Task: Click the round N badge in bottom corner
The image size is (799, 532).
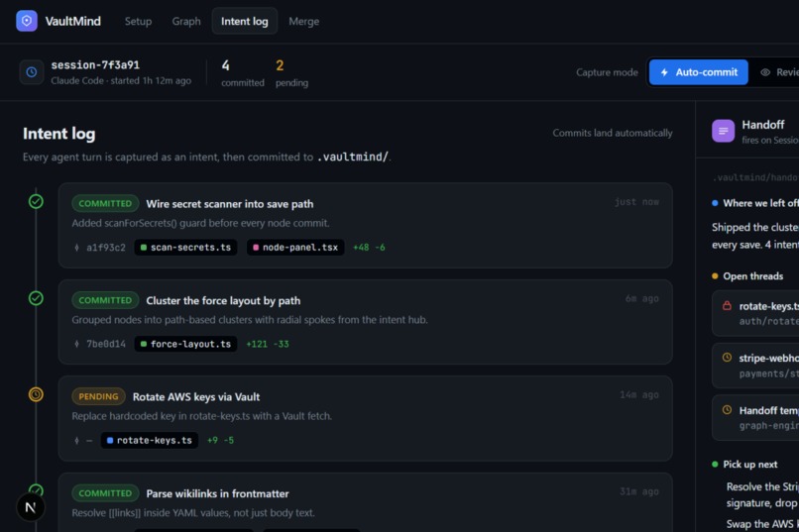Action: [x=30, y=507]
